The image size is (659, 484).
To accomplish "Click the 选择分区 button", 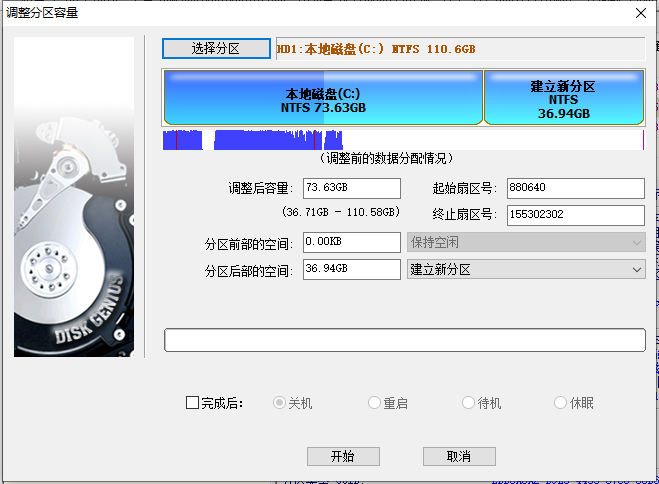I will (x=216, y=48).
